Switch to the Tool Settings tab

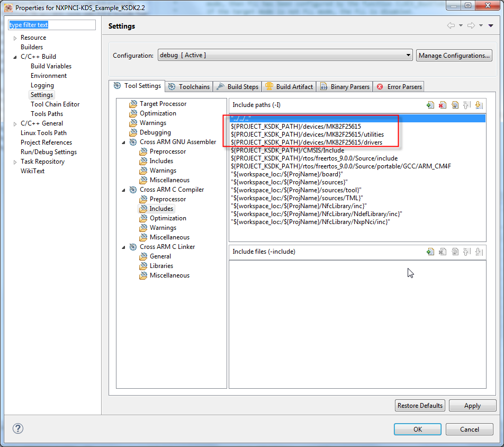click(137, 86)
